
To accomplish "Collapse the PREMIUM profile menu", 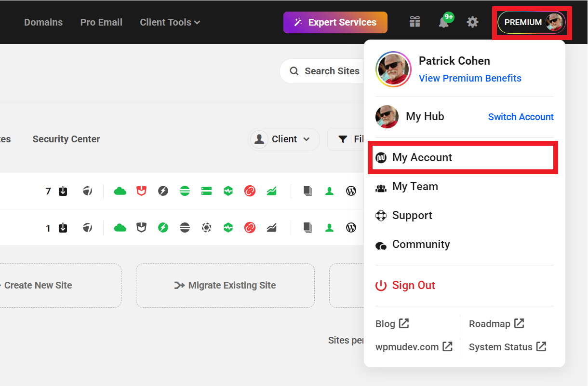I will point(532,22).
